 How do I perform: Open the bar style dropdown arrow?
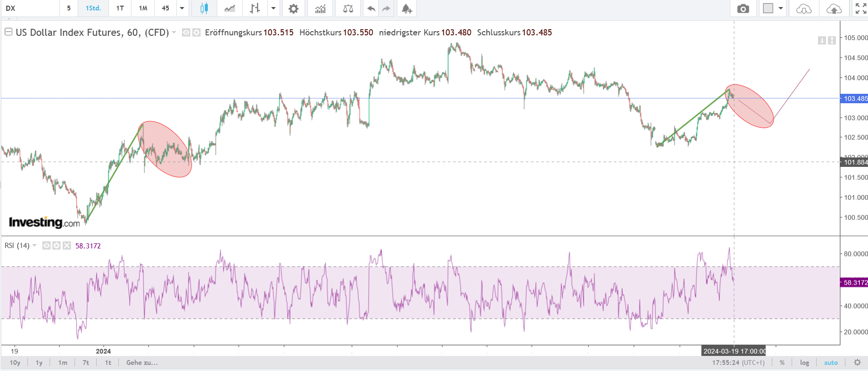coord(273,8)
